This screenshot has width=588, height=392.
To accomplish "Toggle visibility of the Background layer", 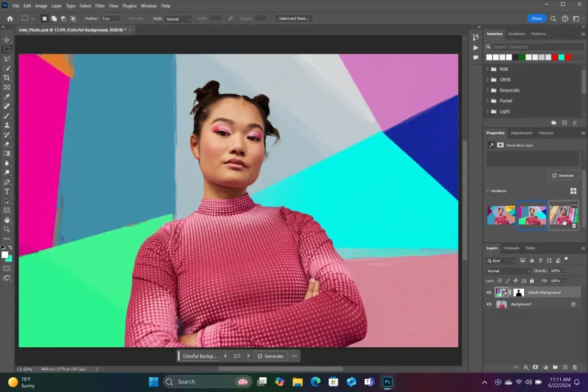I will (489, 304).
